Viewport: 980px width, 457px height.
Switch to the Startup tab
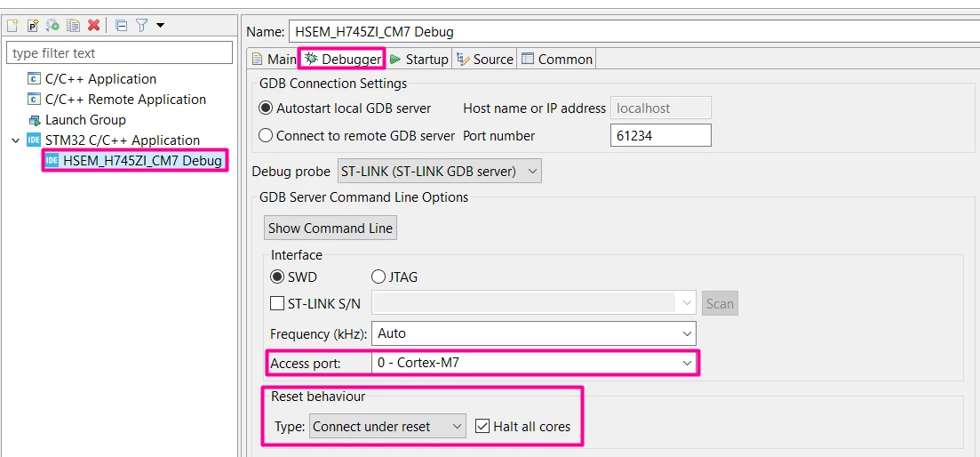pos(418,60)
